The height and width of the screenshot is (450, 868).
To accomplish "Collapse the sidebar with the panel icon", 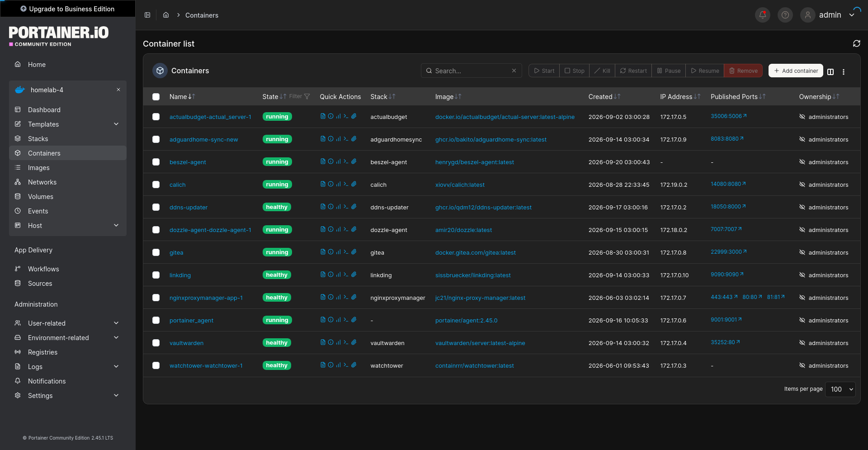I will tap(147, 15).
